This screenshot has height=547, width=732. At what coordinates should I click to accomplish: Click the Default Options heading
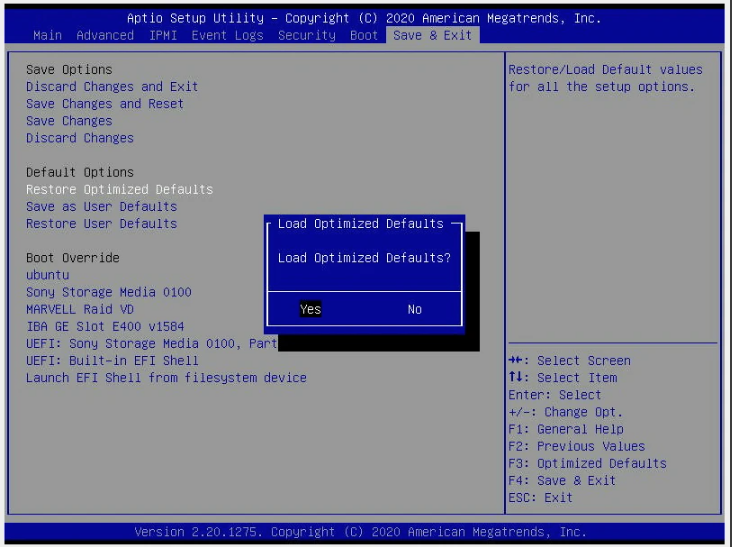(x=80, y=172)
